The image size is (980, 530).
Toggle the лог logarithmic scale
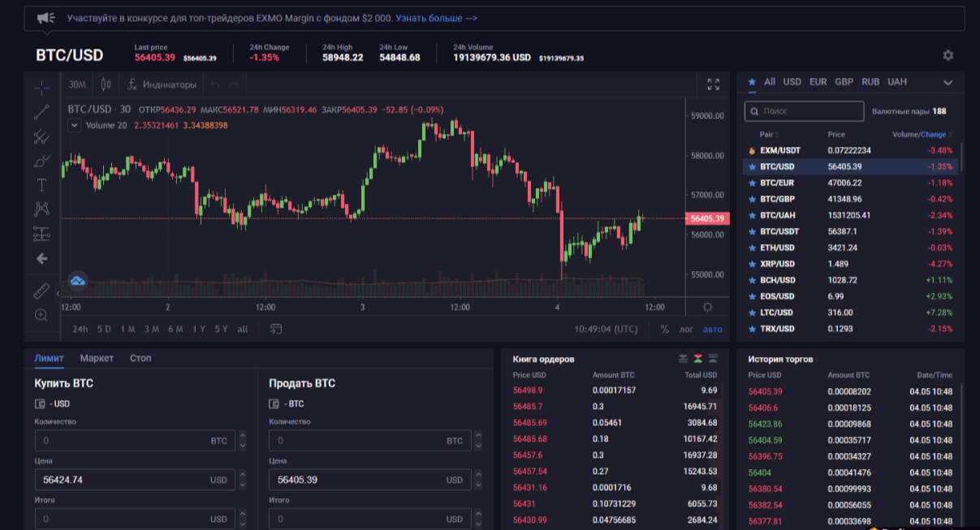click(687, 330)
